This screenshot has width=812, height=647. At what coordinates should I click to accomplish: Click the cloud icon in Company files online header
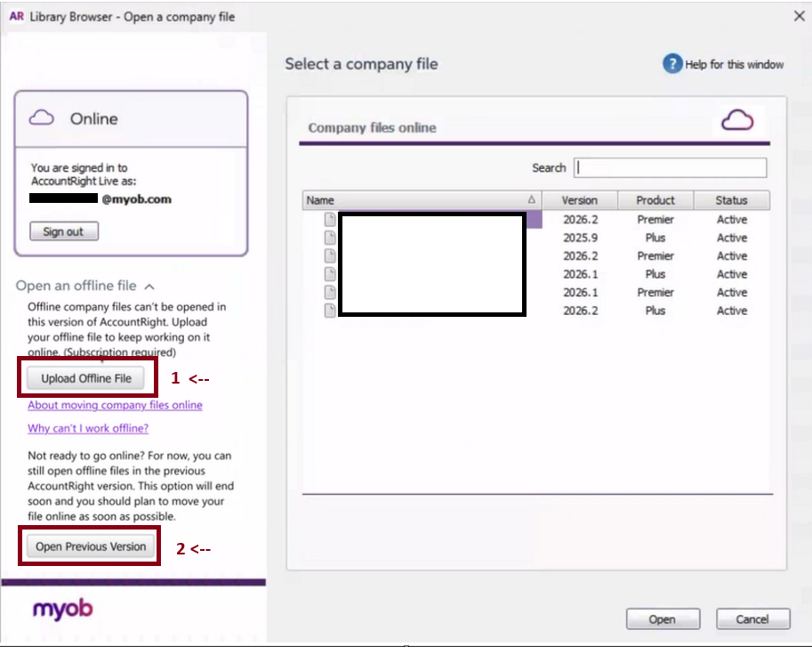click(x=737, y=120)
